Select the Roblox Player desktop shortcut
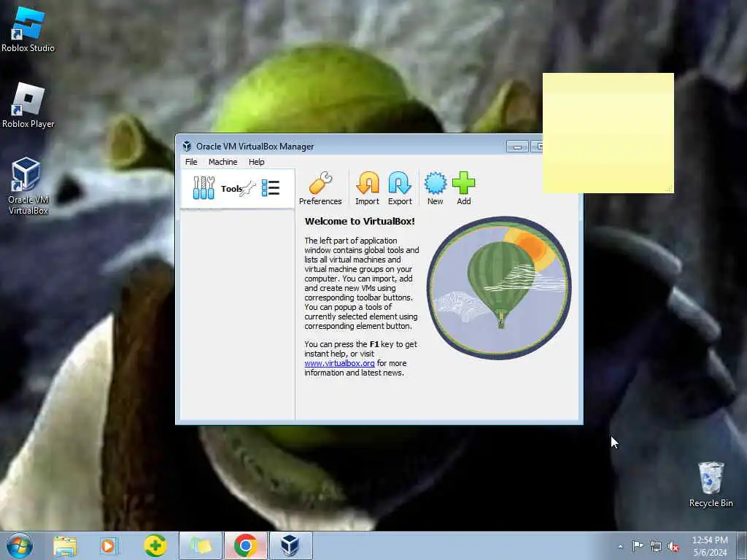 click(x=28, y=105)
